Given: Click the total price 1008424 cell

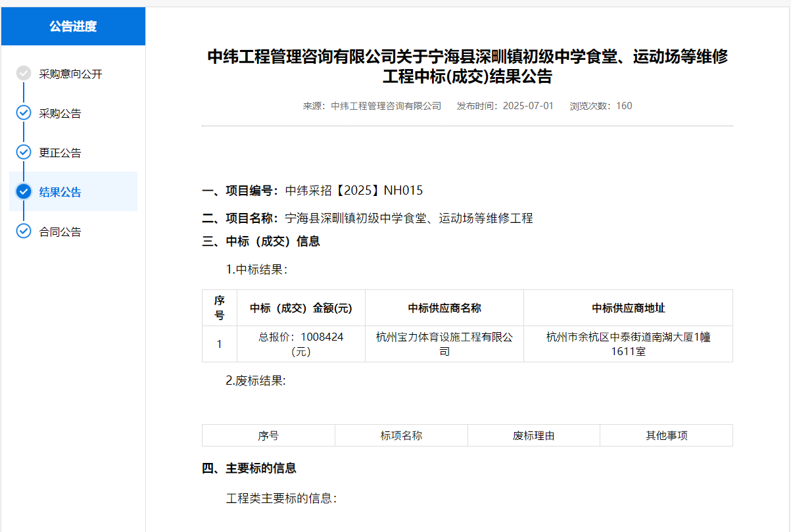Looking at the screenshot, I should 300,344.
